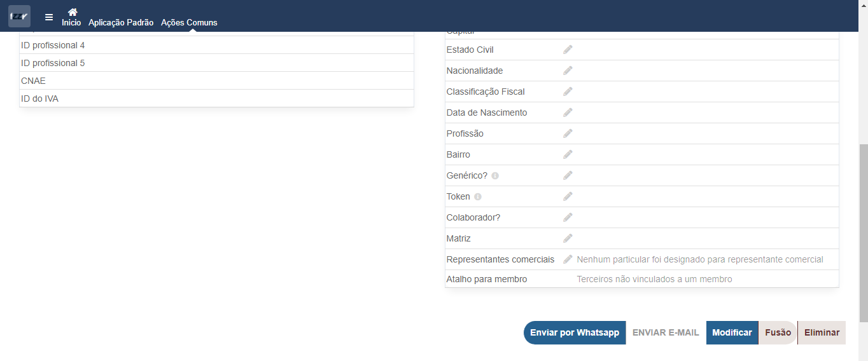Edit the Data de Nascimento field pencil

568,112
